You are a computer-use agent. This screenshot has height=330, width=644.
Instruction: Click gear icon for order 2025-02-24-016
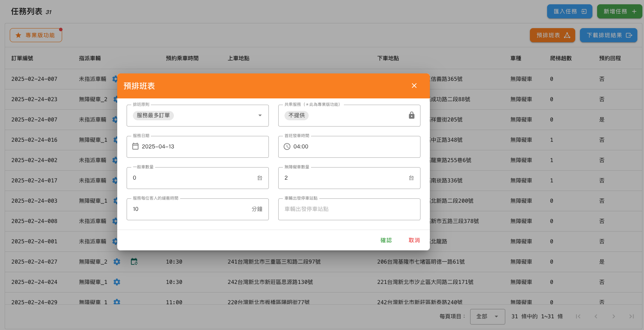[115, 140]
